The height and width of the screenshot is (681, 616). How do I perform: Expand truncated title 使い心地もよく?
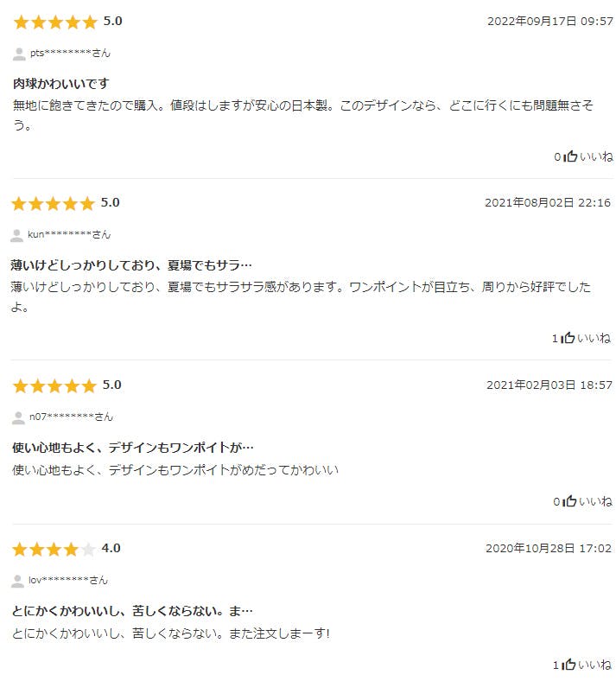[x=133, y=448]
